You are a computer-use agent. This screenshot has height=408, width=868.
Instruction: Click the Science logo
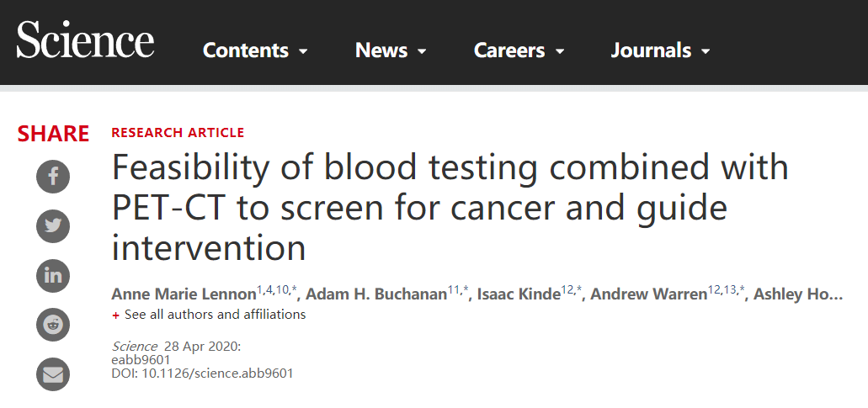pos(85,41)
